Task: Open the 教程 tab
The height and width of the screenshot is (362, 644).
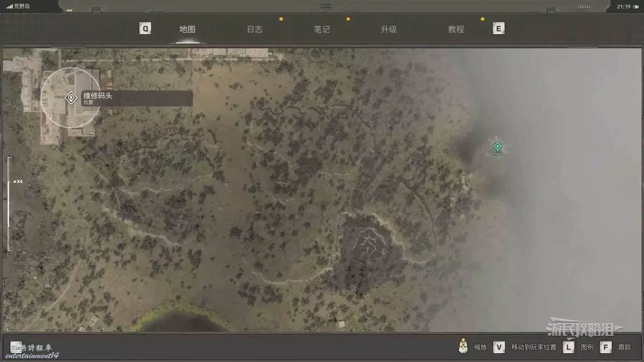Action: [x=456, y=29]
